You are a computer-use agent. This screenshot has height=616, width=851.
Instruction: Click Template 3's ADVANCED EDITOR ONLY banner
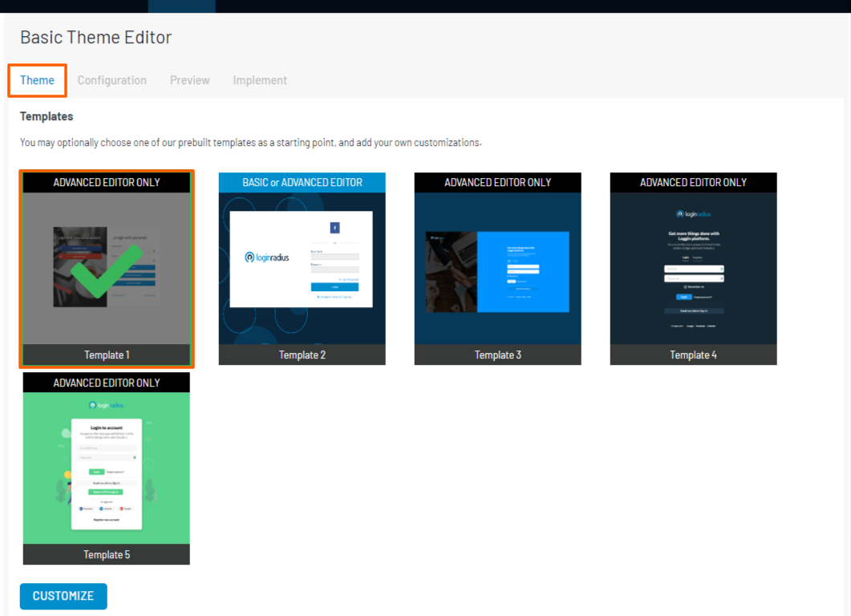click(x=497, y=182)
